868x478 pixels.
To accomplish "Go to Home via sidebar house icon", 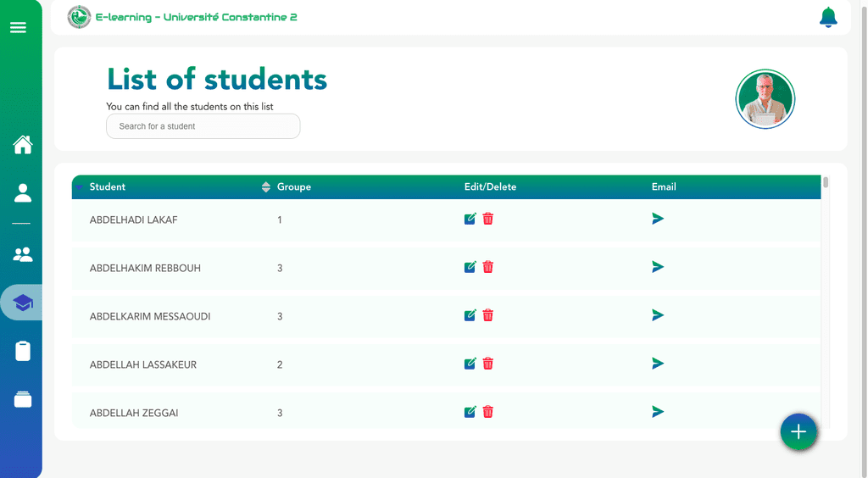I will point(23,145).
